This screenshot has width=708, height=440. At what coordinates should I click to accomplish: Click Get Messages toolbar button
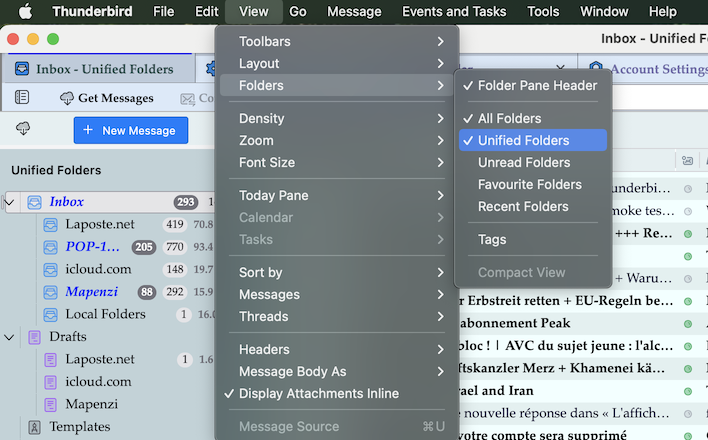(x=107, y=98)
